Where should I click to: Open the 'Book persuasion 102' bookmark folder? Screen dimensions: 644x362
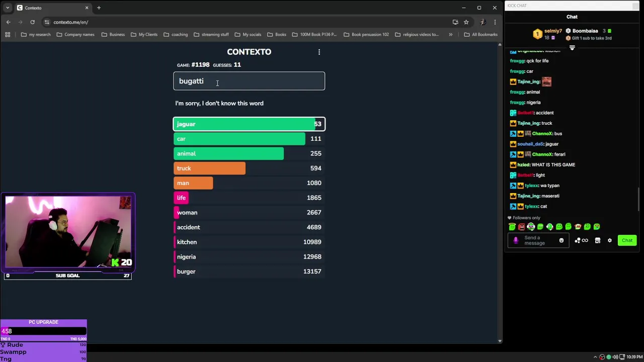tap(366, 34)
